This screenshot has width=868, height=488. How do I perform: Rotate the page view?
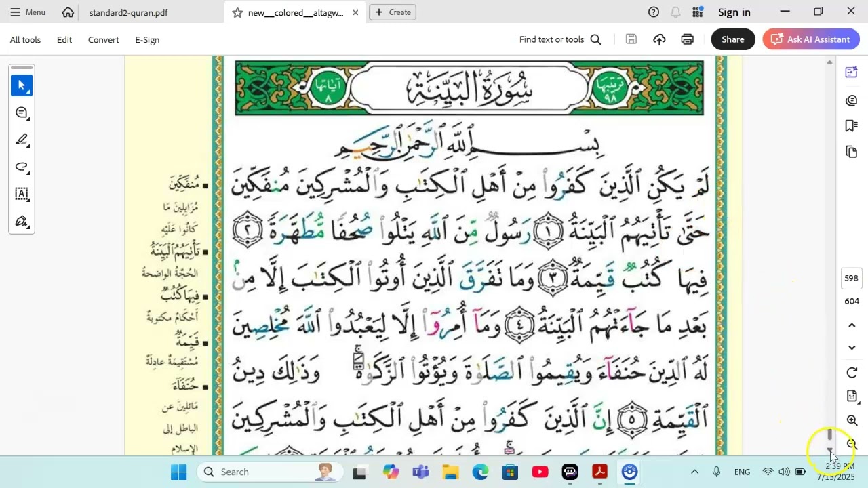(x=852, y=373)
